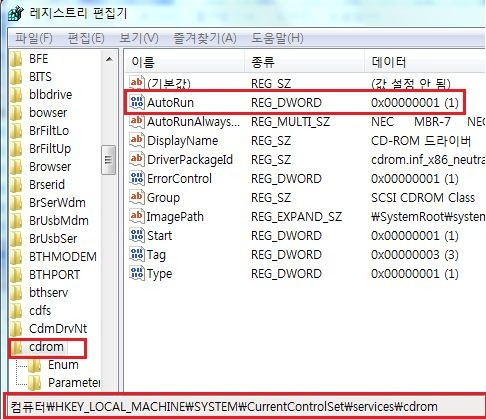Viewport: 486px width, 419px height.
Task: Select the ErrorControl value name
Action: pyautogui.click(x=179, y=179)
